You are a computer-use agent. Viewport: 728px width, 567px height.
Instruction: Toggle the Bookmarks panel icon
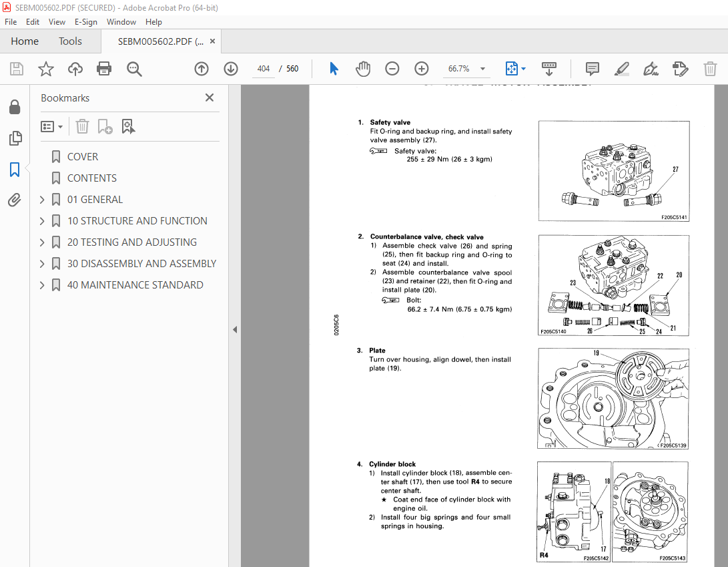click(x=15, y=169)
